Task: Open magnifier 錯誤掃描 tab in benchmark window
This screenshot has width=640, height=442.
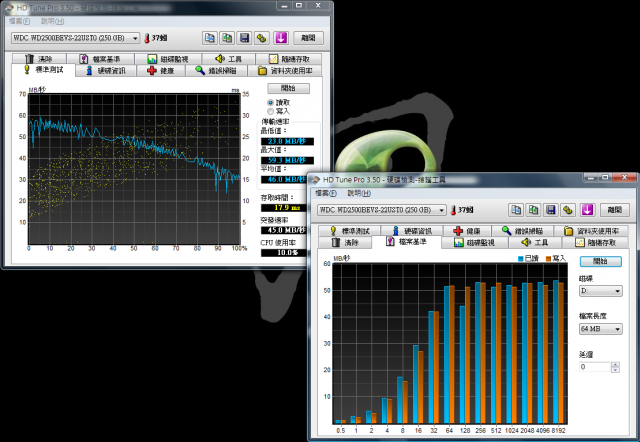Action: pos(216,71)
